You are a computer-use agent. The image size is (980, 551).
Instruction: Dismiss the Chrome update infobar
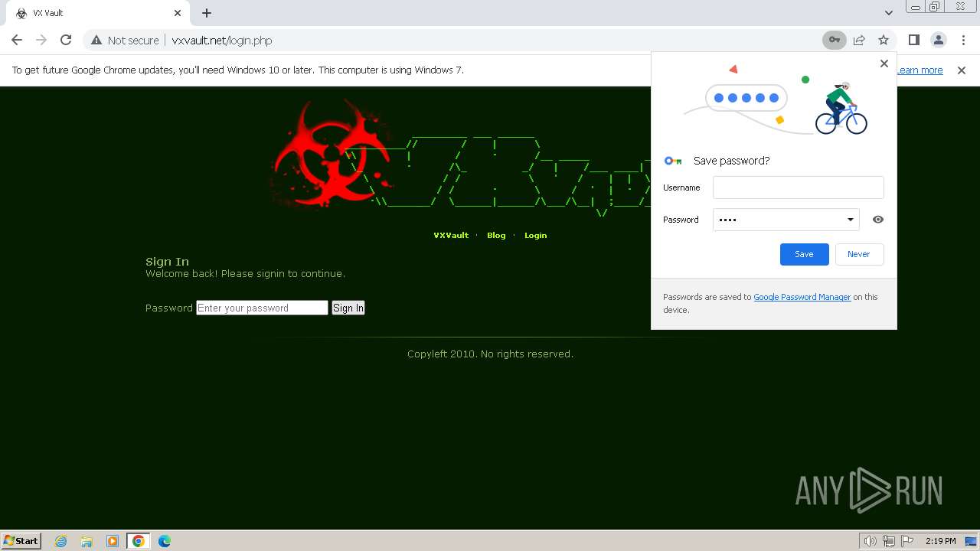tap(962, 70)
